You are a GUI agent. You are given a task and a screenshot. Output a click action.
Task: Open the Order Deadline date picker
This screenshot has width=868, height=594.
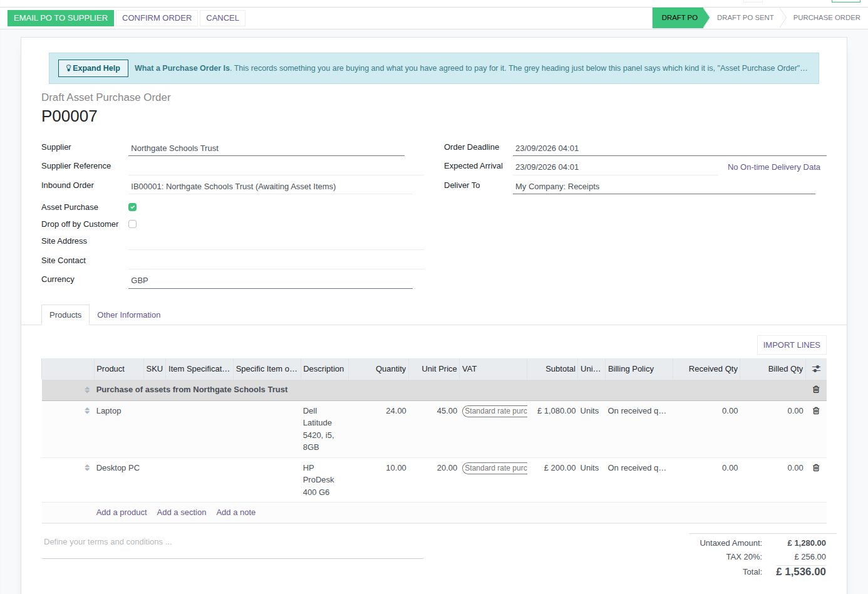(x=669, y=148)
